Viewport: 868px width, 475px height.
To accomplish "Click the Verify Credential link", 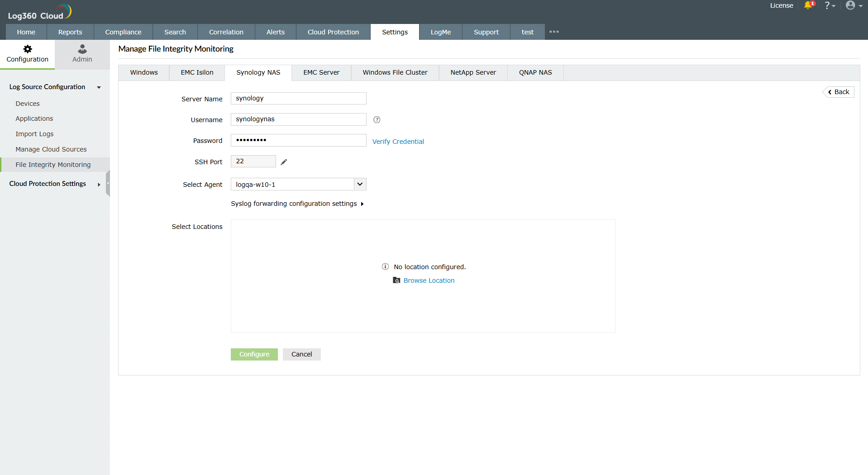I will coord(398,142).
